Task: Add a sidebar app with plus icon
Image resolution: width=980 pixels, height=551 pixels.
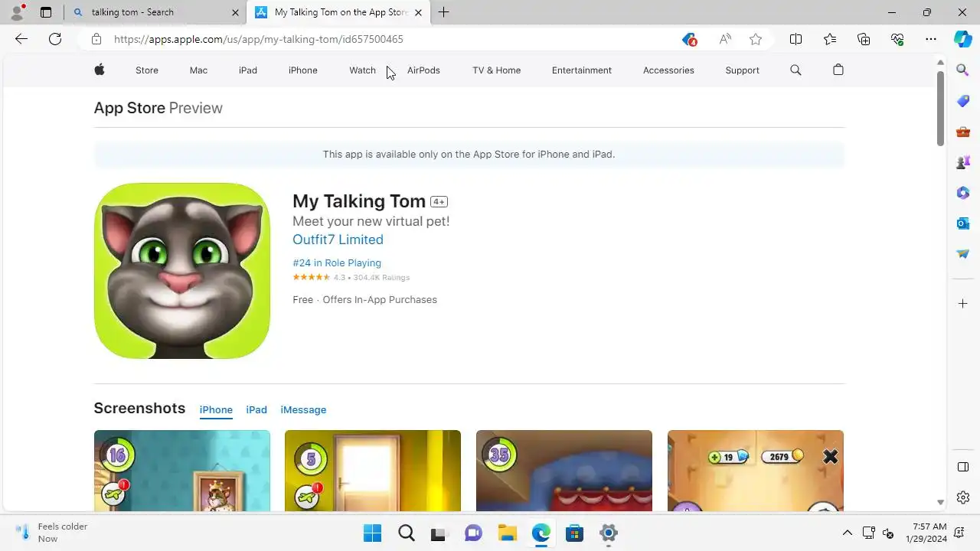Action: point(963,304)
